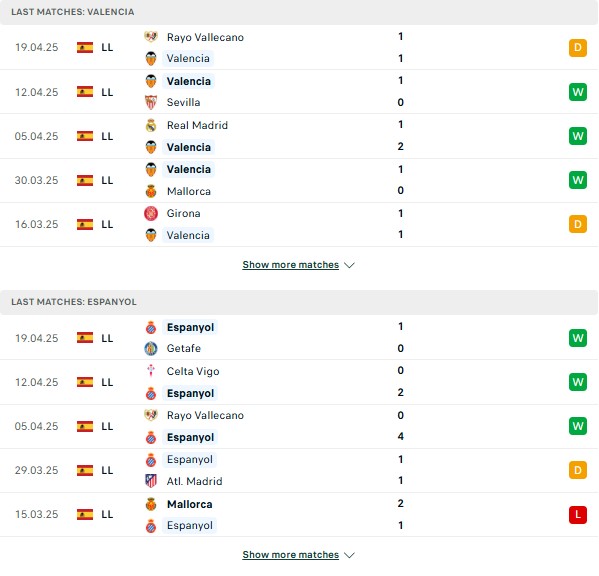Click the LL league label on 05.04.25 Espanyol match
Viewport: 599px width, 576px height.
tap(107, 426)
